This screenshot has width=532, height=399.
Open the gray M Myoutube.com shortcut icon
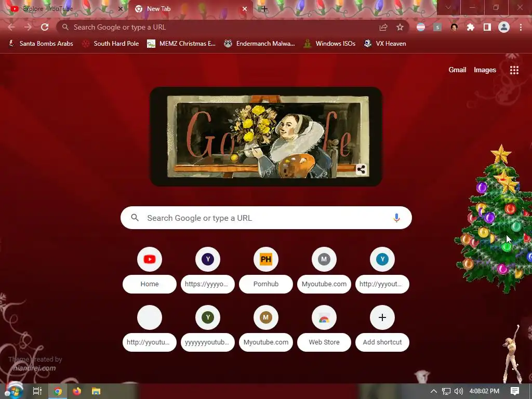click(x=324, y=259)
